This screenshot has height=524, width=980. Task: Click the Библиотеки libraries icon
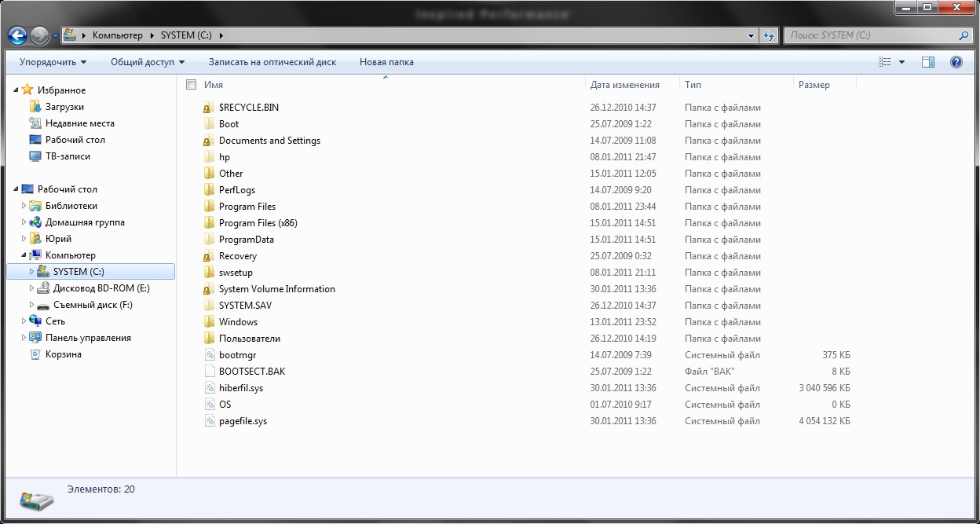point(35,206)
